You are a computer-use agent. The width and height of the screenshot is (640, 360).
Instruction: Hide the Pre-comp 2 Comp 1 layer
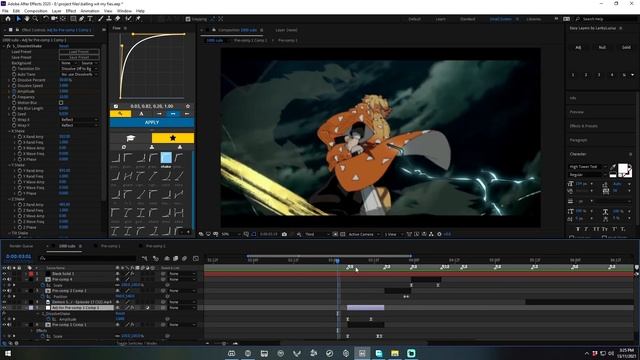click(x=4, y=291)
